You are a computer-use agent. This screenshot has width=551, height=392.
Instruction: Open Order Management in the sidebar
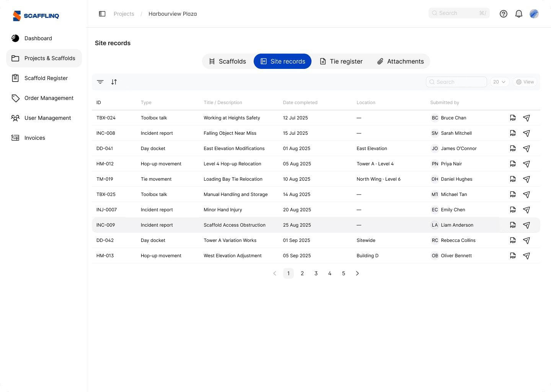[x=44, y=98]
